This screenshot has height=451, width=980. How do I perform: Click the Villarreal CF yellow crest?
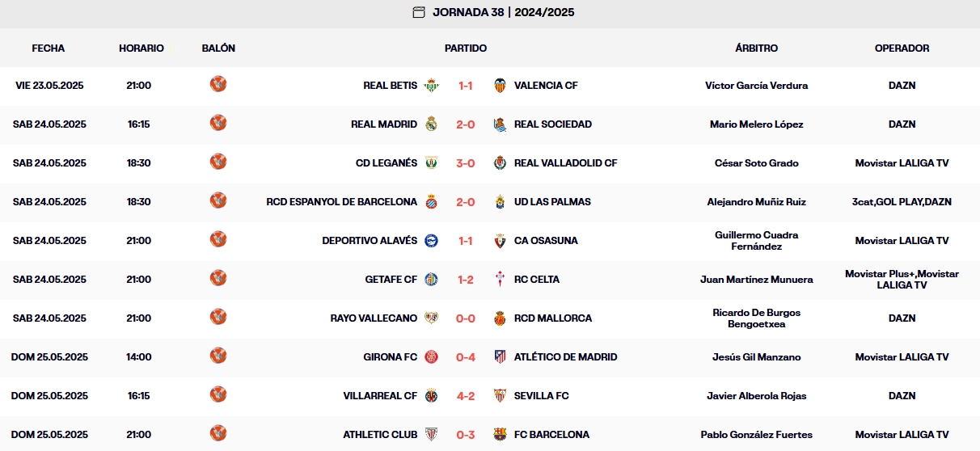tap(432, 396)
